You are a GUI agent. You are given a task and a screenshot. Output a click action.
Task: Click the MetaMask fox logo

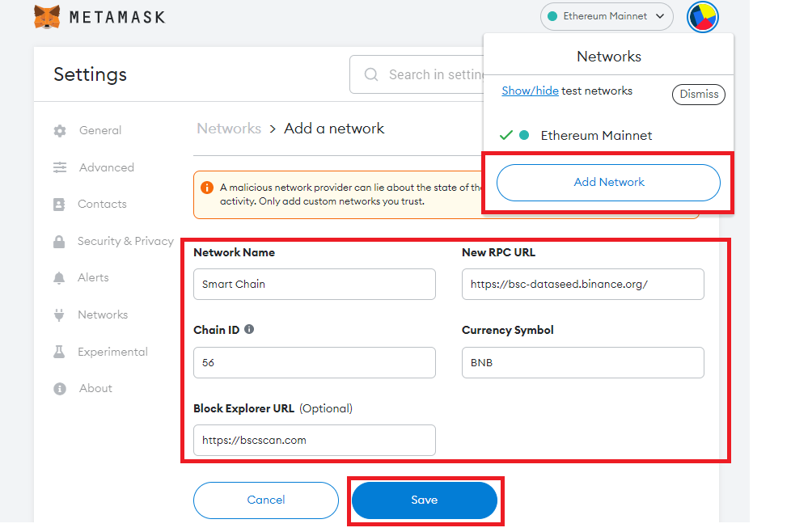(47, 17)
